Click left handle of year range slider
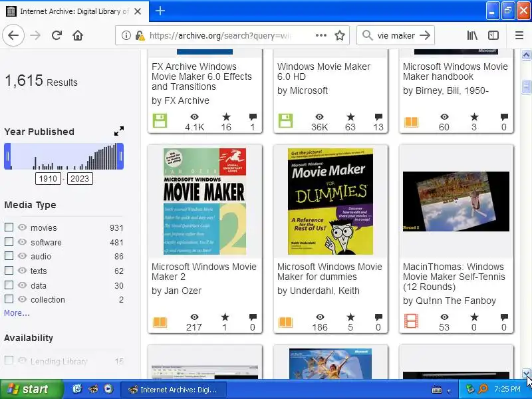The image size is (532, 399). point(7,156)
